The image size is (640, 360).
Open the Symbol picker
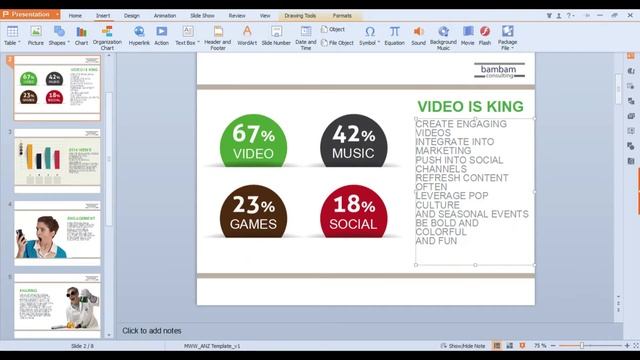point(369,35)
